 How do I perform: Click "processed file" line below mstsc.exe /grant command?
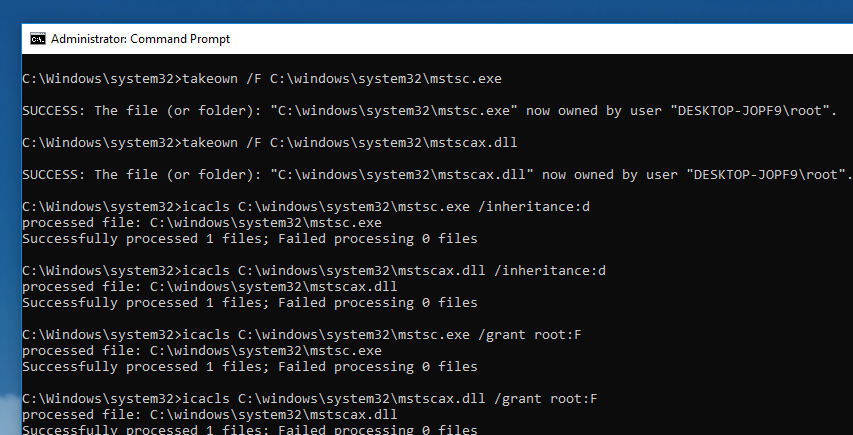pos(202,351)
